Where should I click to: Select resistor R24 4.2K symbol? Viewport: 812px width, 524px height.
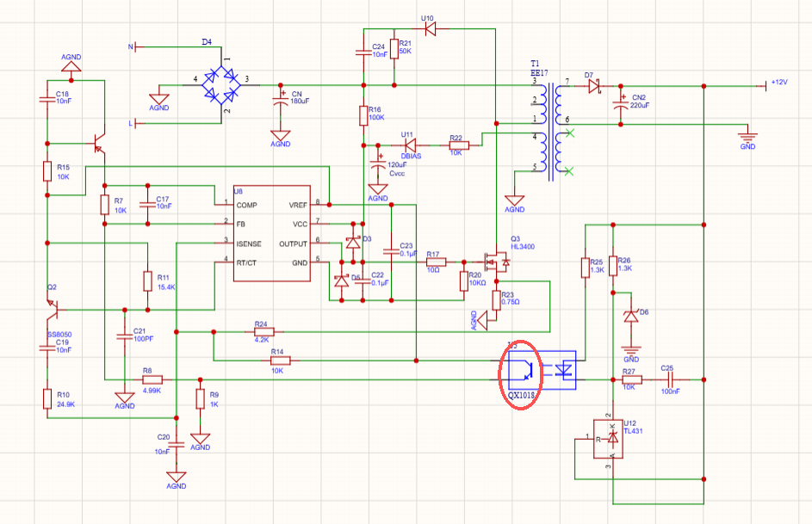263,331
